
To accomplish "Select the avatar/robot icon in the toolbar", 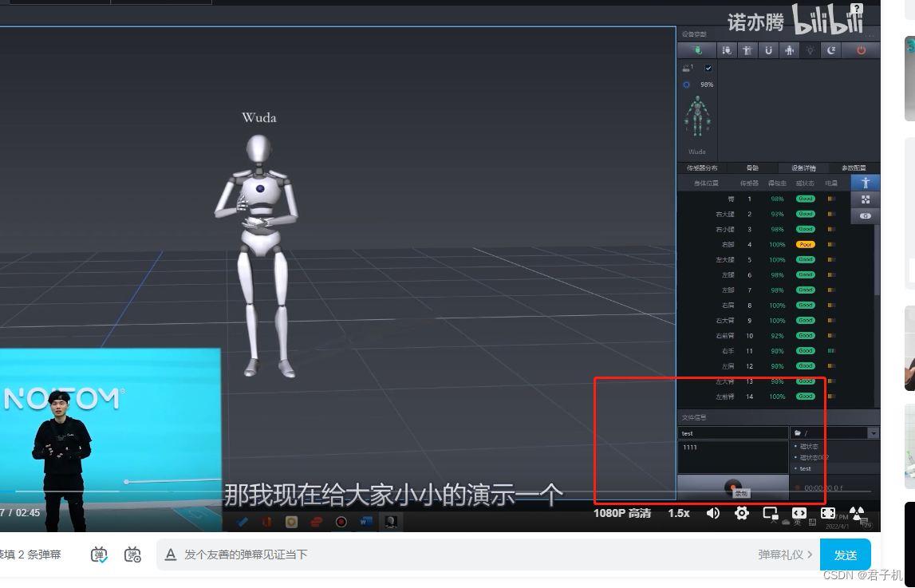I will coord(788,49).
